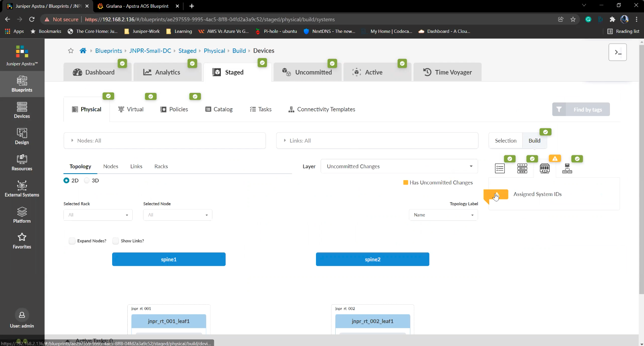The image size is (644, 346).
Task: Open the Blueprints breadcrumb link
Action: pyautogui.click(x=108, y=51)
